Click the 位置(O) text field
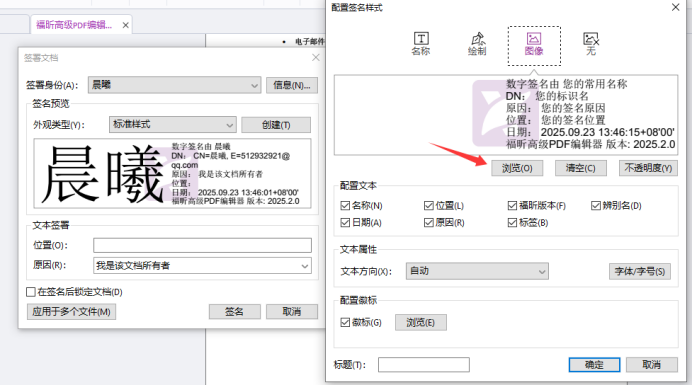693x386 pixels. pyautogui.click(x=202, y=245)
